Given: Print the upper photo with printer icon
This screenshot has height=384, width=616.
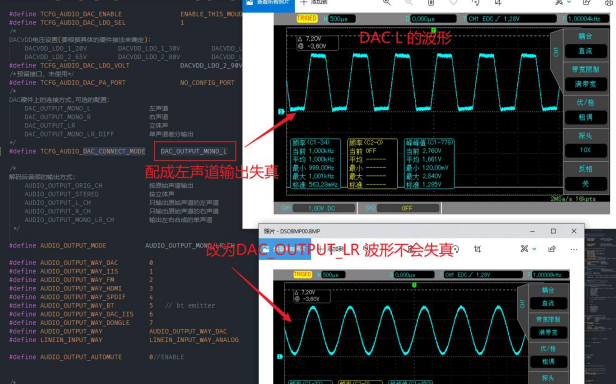Looking at the screenshot, I should point(609,2).
